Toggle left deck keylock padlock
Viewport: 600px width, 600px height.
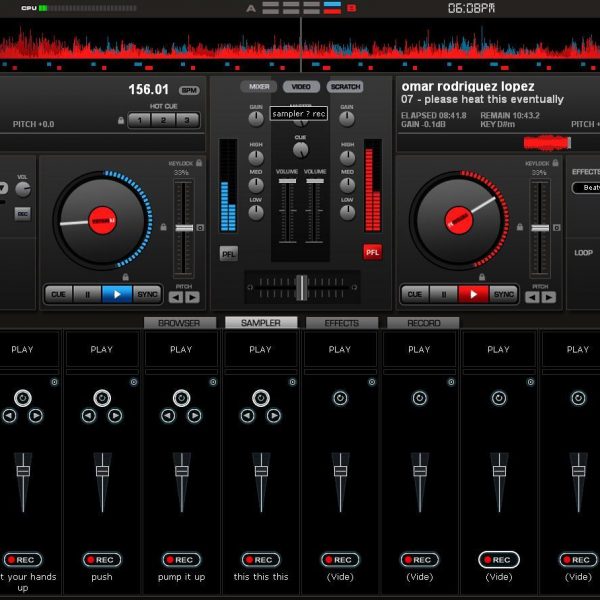pos(199,163)
